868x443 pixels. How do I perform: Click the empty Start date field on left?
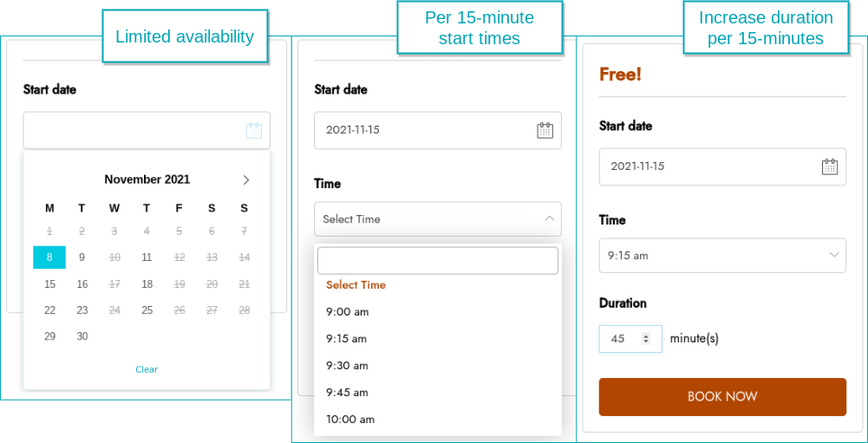[x=147, y=130]
